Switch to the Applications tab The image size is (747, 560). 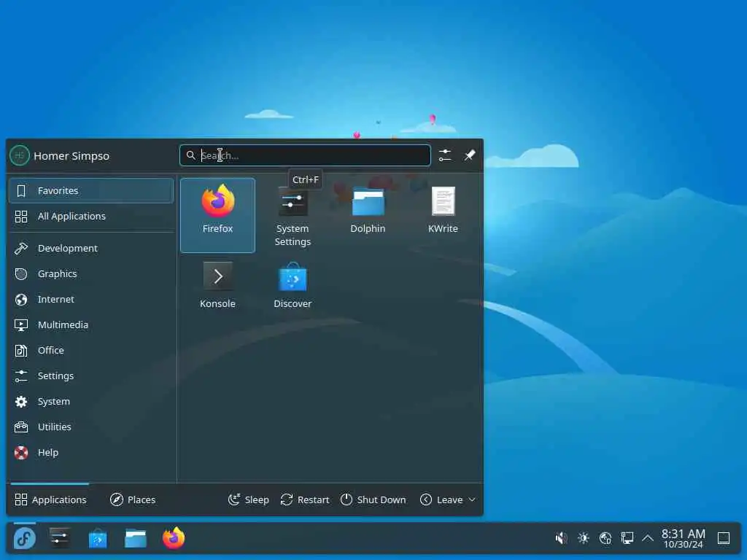point(50,499)
